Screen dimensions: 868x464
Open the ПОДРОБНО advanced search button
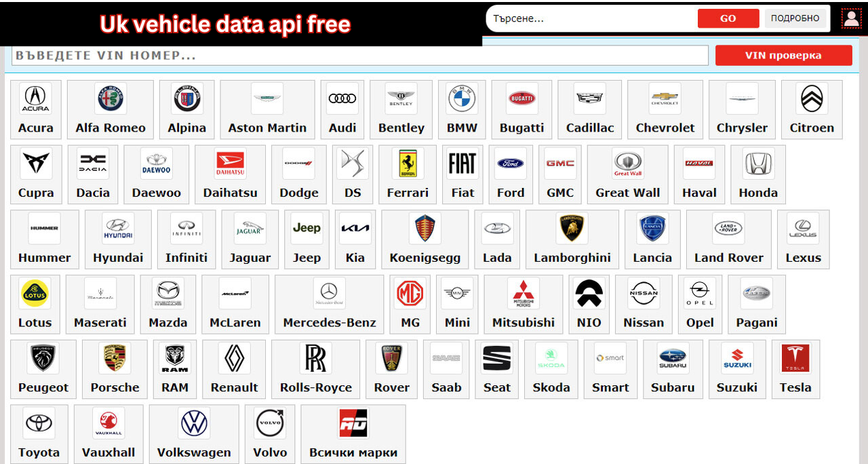pyautogui.click(x=795, y=19)
